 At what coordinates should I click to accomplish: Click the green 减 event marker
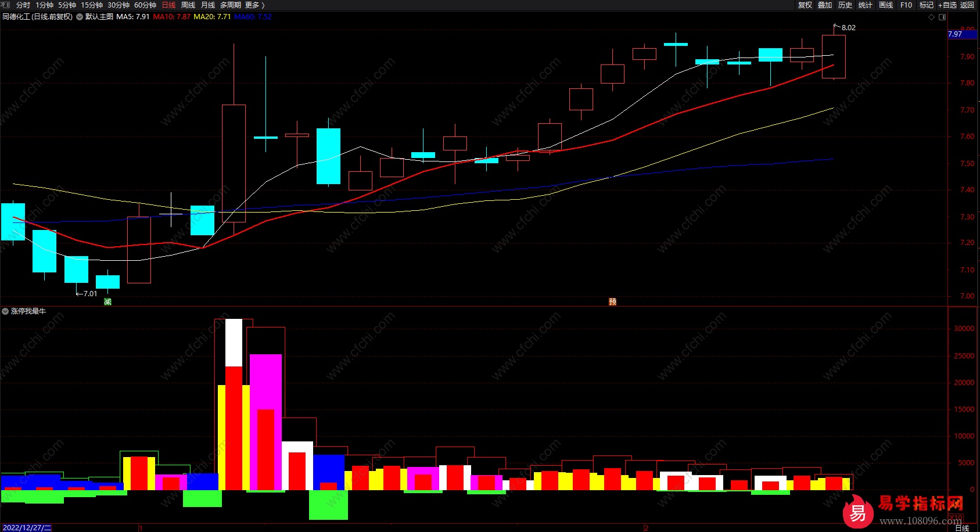click(107, 301)
